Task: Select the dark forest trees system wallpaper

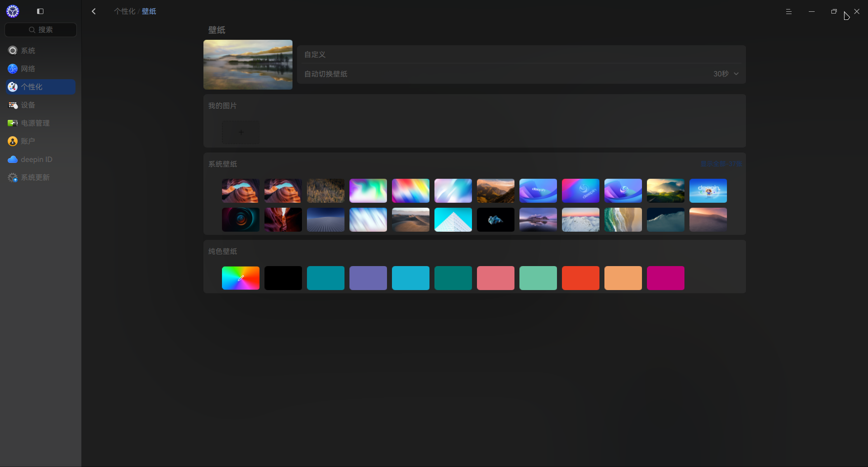Action: point(325,191)
